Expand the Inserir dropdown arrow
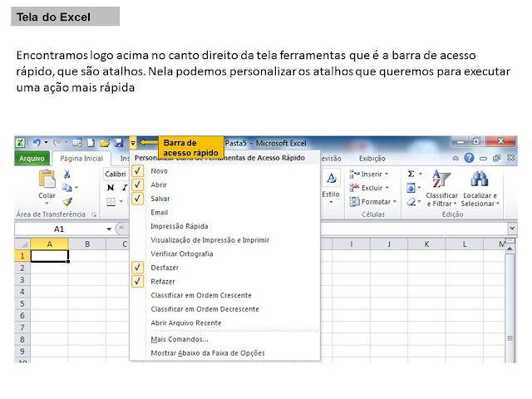532x399 pixels. [387, 174]
